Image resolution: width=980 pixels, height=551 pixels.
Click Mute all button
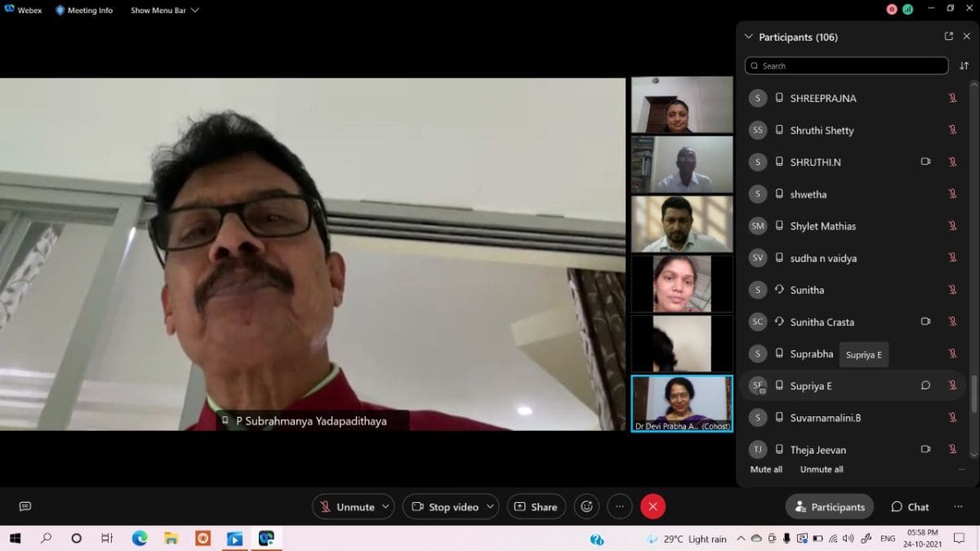pos(766,469)
